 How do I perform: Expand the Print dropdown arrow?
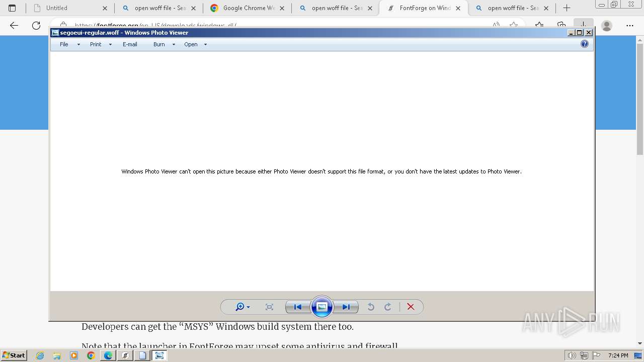coord(110,45)
